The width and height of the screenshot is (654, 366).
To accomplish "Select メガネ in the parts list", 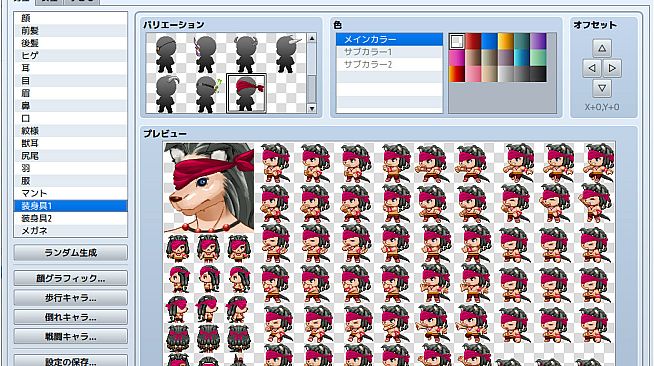I will 70,231.
